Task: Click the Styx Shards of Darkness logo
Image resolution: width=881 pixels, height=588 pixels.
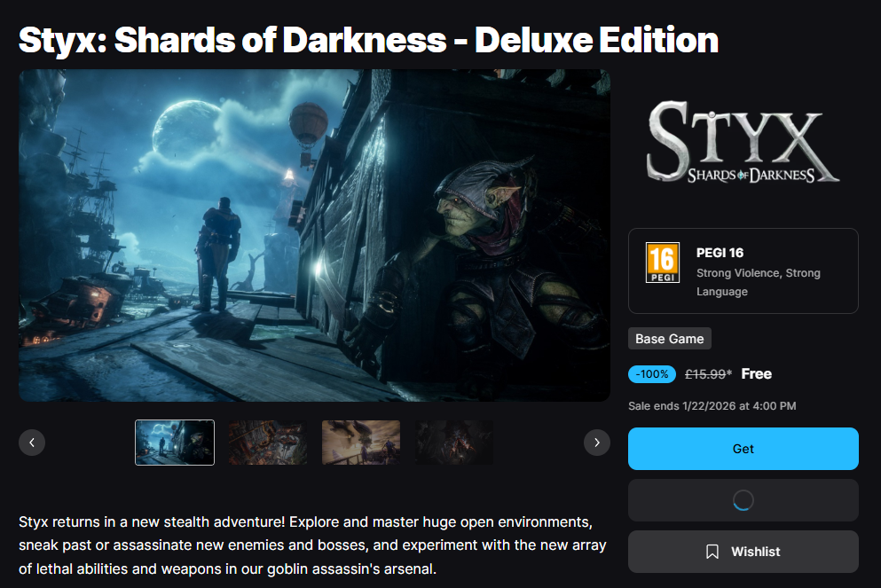Action: click(x=743, y=142)
